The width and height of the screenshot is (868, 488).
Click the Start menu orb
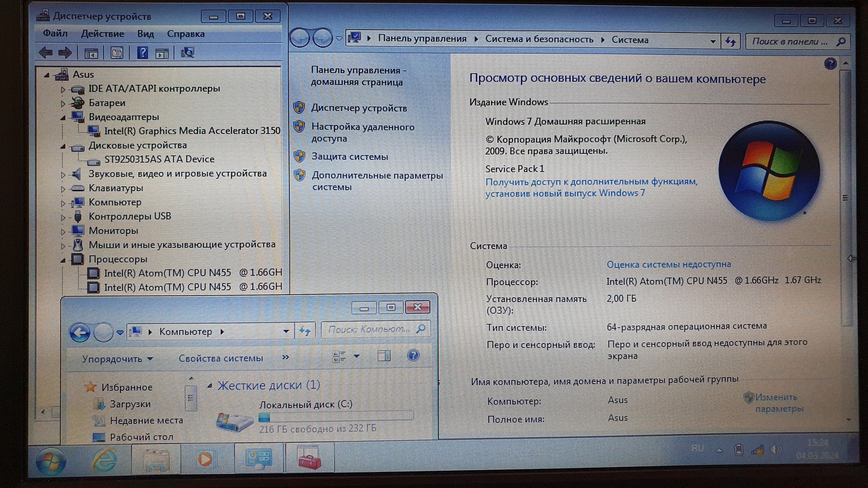coord(50,462)
